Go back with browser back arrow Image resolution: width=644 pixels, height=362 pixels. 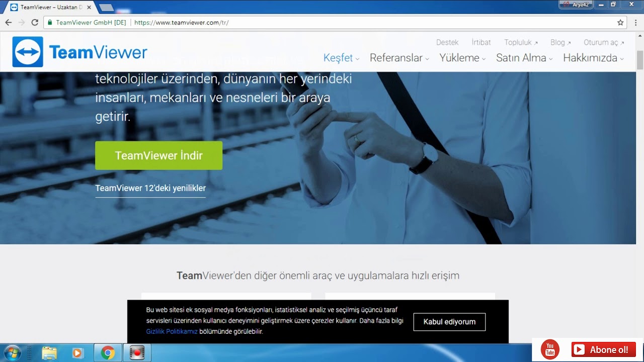(8, 23)
